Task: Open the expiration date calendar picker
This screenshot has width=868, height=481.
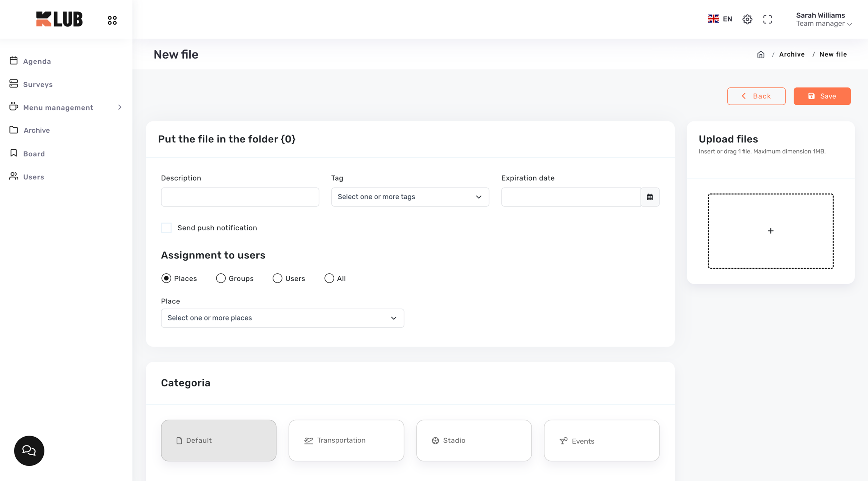Action: [650, 197]
